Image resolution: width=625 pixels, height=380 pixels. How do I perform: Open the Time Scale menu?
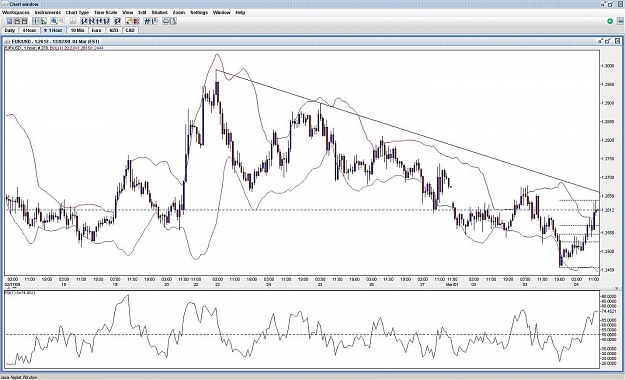pos(106,12)
